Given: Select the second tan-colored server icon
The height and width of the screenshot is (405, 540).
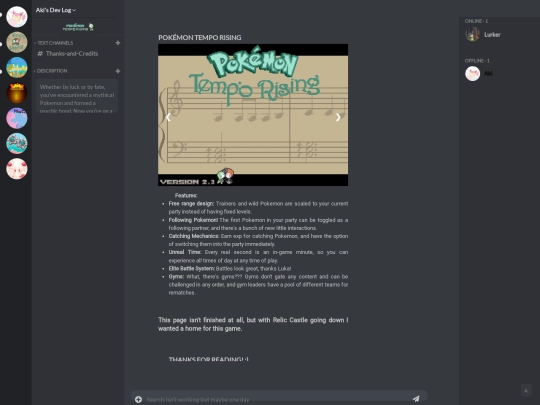Looking at the screenshot, I should pyautogui.click(x=17, y=42).
